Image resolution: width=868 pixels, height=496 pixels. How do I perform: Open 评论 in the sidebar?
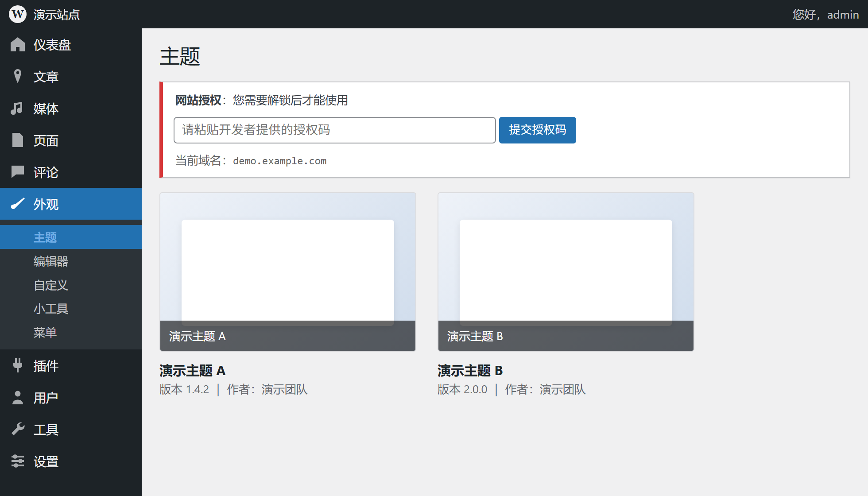(x=71, y=172)
